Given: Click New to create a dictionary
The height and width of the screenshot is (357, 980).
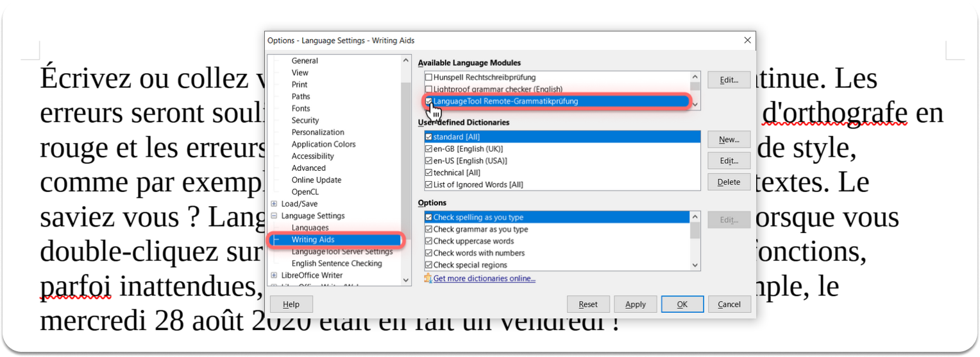Looking at the screenshot, I should (x=729, y=139).
